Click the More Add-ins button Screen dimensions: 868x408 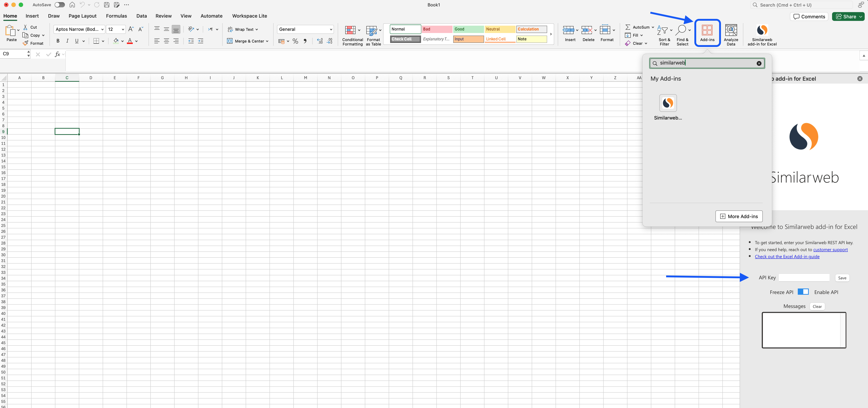pos(739,216)
